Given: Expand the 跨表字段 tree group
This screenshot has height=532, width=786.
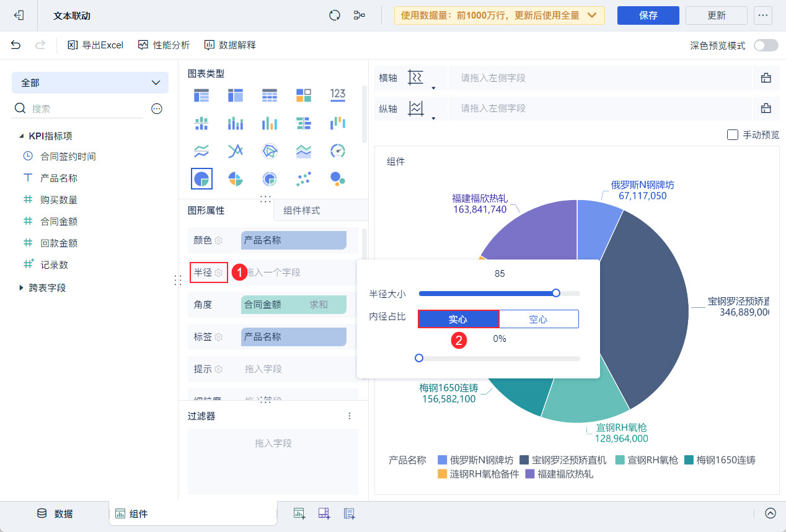Looking at the screenshot, I should pos(22,287).
